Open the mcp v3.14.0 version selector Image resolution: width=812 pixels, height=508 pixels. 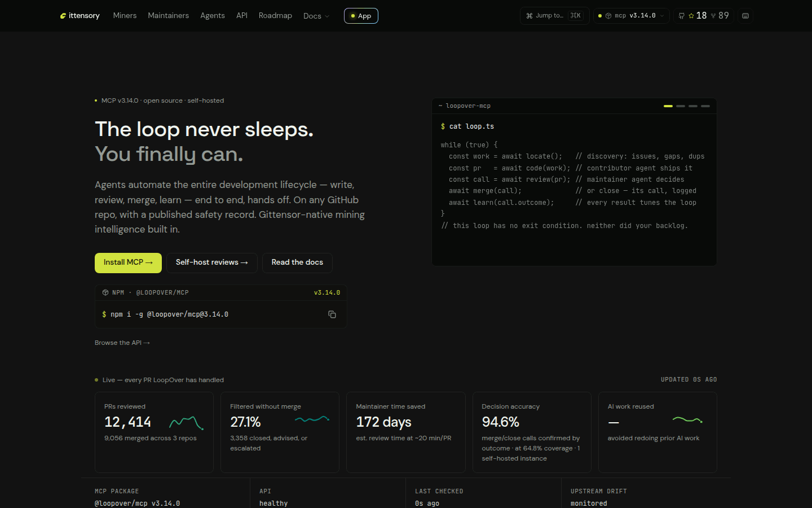point(632,16)
